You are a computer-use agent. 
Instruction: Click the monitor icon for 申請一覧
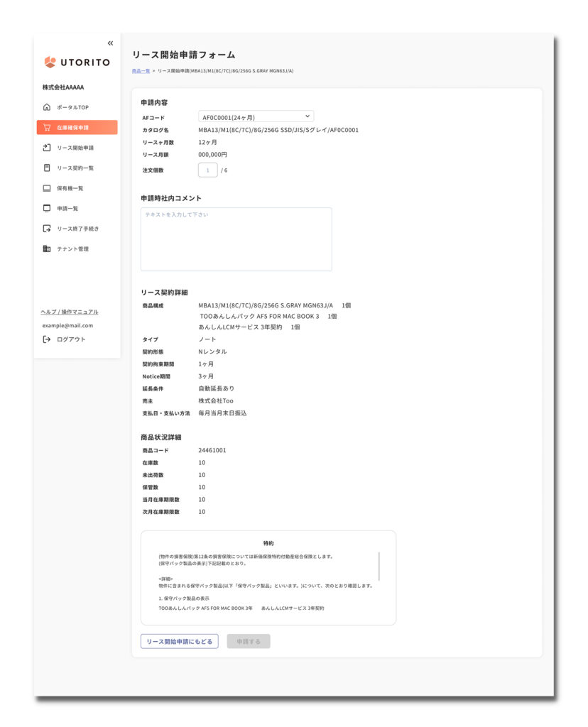click(x=47, y=209)
